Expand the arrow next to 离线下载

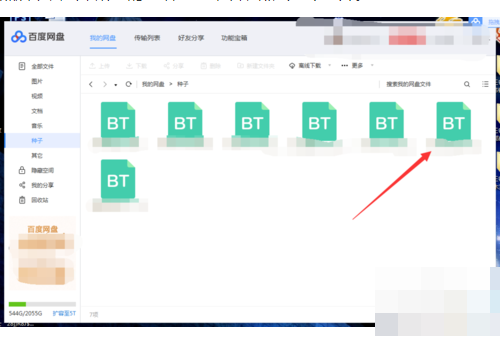click(330, 65)
